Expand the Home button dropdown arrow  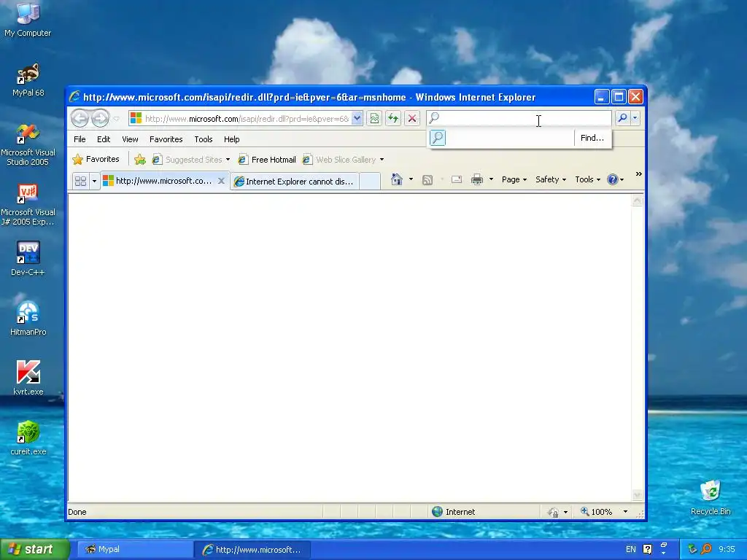tap(411, 179)
